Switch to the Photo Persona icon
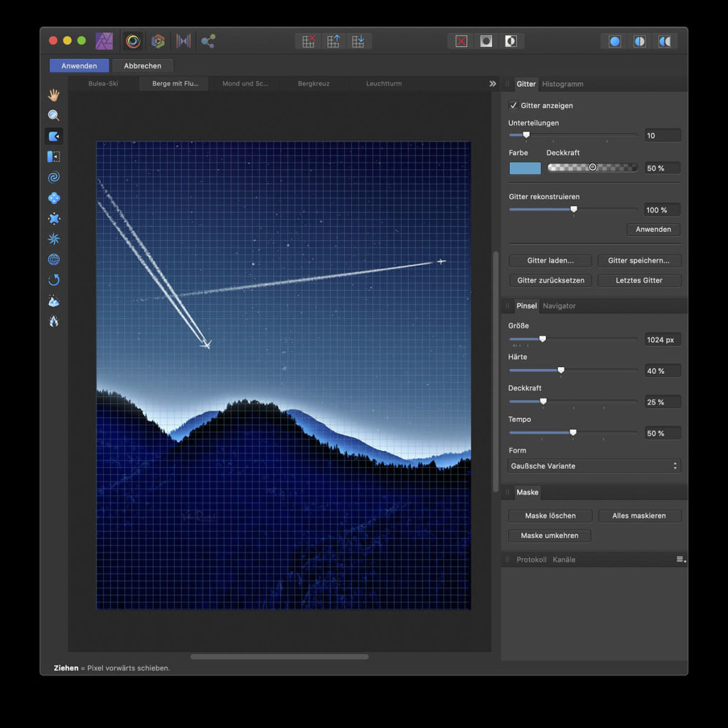Image resolution: width=728 pixels, height=728 pixels. point(104,41)
